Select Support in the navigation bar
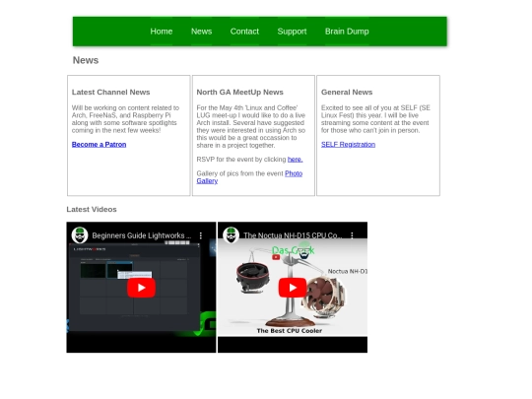This screenshot has width=532, height=399. click(x=292, y=32)
